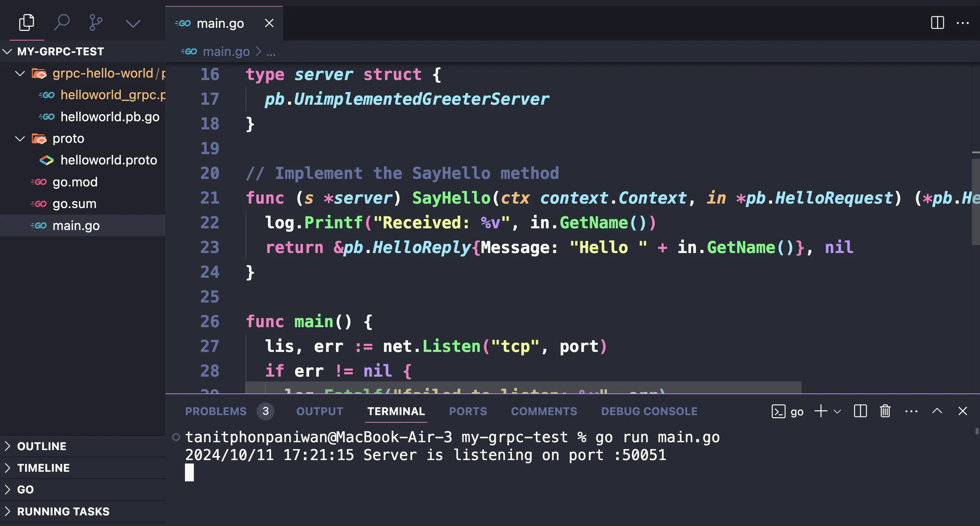Click the terminal scrollbar
The width and height of the screenshot is (980, 526).
(x=977, y=432)
